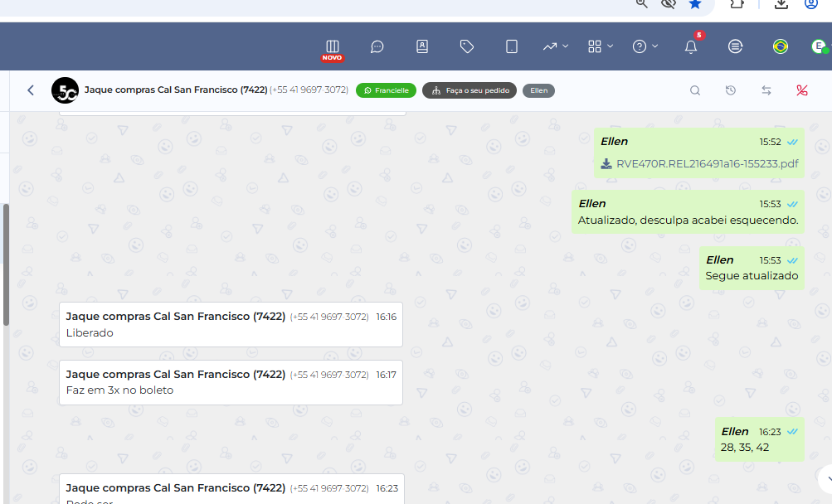This screenshot has width=832, height=504.
Task: Go back using the left arrow
Action: pos(31,90)
